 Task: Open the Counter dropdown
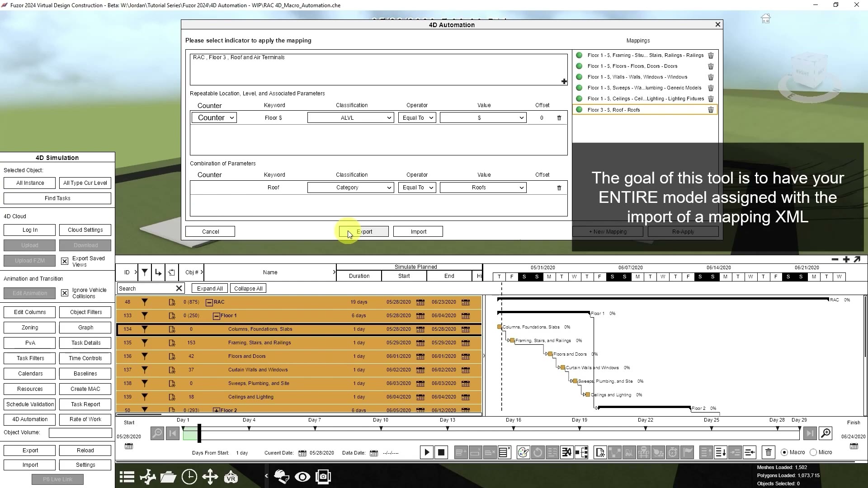pos(214,117)
